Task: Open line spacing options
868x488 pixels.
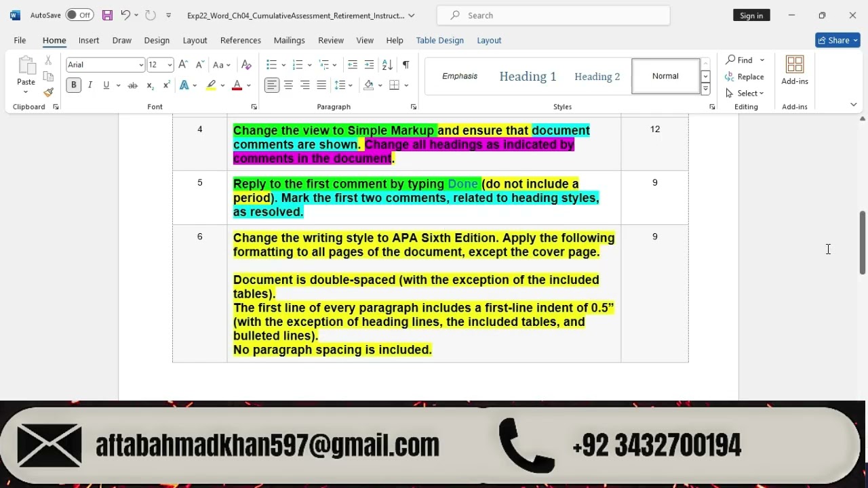Action: (344, 85)
